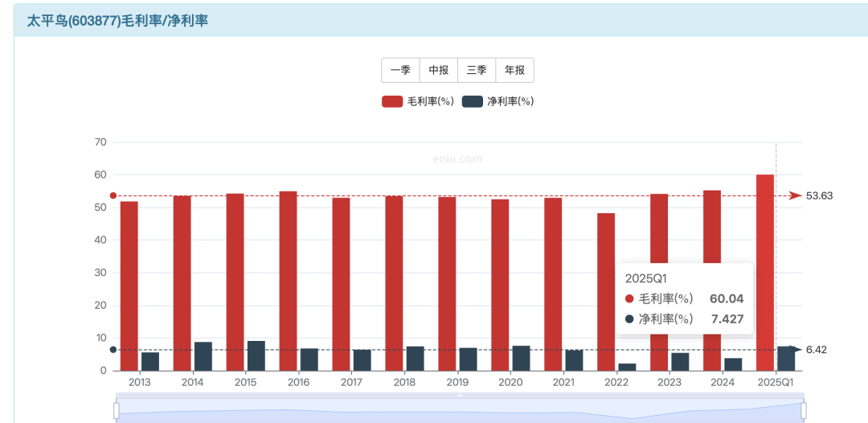868x423 pixels.
Task: Click the 2014 dark net margin bar
Action: (x=203, y=356)
